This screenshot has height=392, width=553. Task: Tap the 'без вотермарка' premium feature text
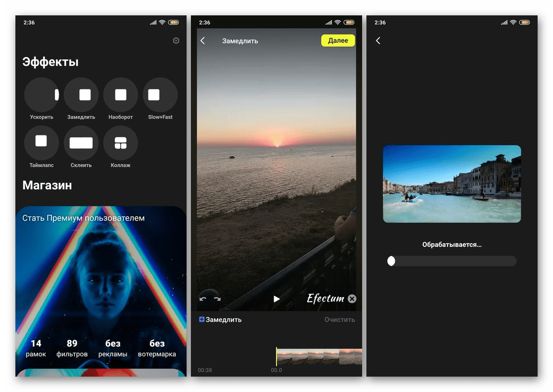click(x=157, y=348)
